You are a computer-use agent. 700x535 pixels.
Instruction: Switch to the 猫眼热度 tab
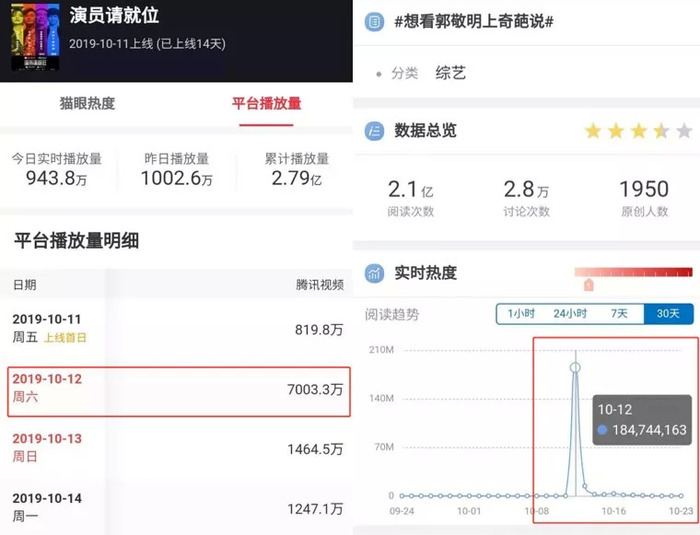(x=88, y=104)
